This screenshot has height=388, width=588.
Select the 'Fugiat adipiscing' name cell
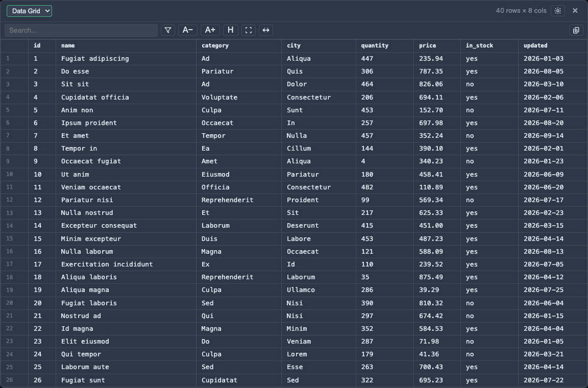(x=126, y=59)
